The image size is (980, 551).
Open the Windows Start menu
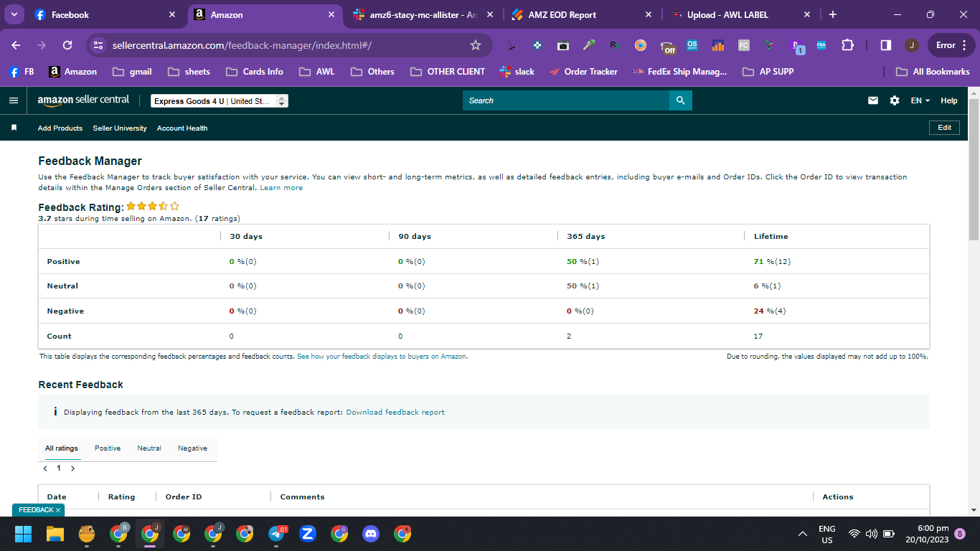24,534
